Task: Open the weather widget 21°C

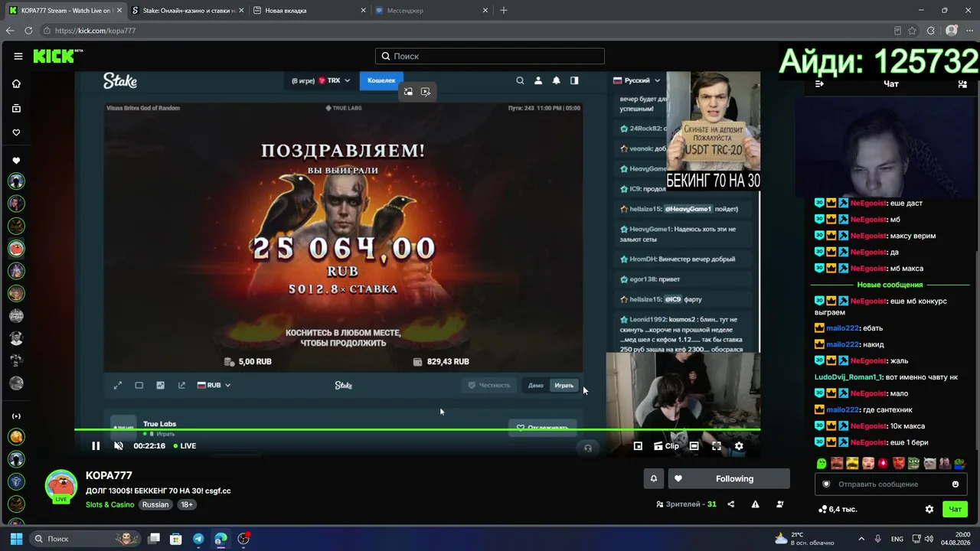Action: pos(804,539)
